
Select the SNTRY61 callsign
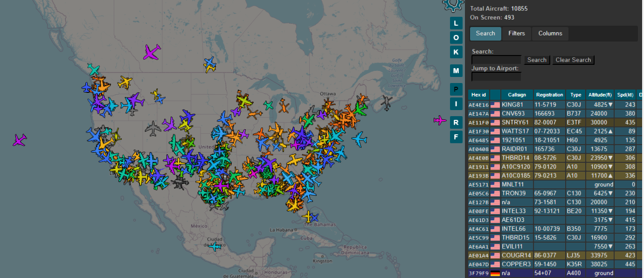[515, 122]
